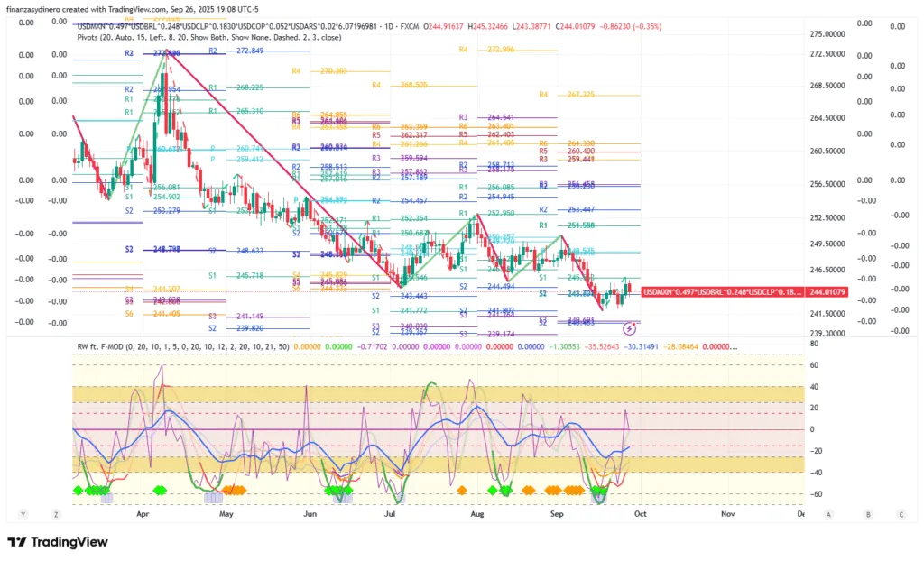Click the B scale circle icon

coord(868,514)
